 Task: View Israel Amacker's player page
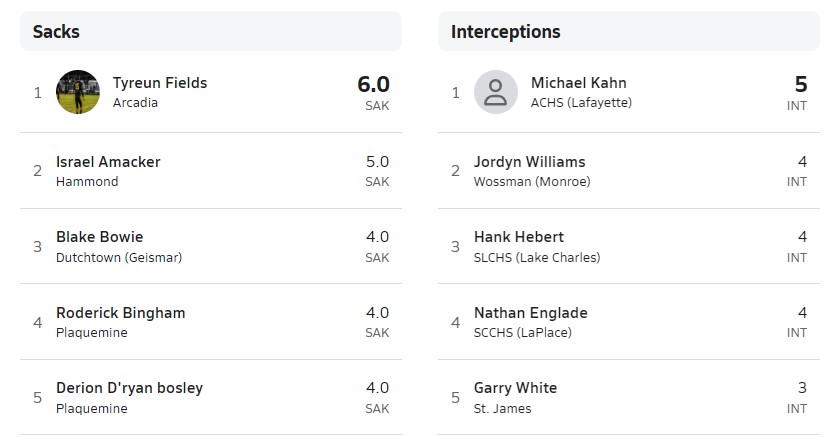[x=108, y=162]
